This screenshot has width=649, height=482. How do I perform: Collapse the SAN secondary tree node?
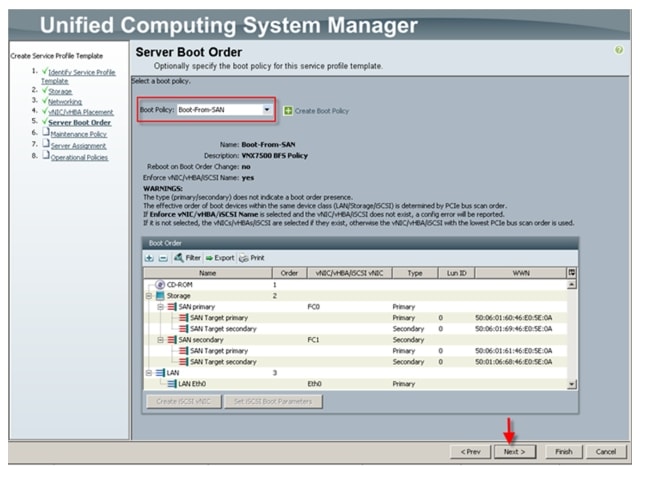pyautogui.click(x=160, y=340)
